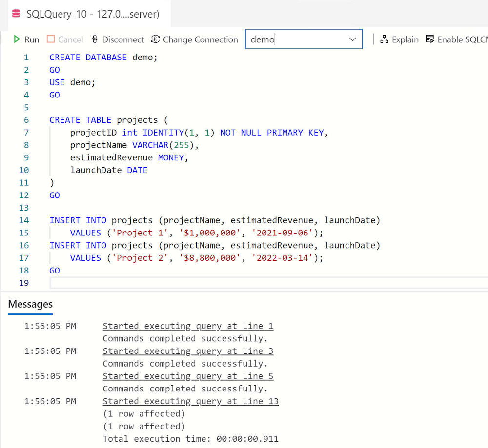The height and width of the screenshot is (448, 488).
Task: Click 'Total execution time' message
Action: point(190,439)
